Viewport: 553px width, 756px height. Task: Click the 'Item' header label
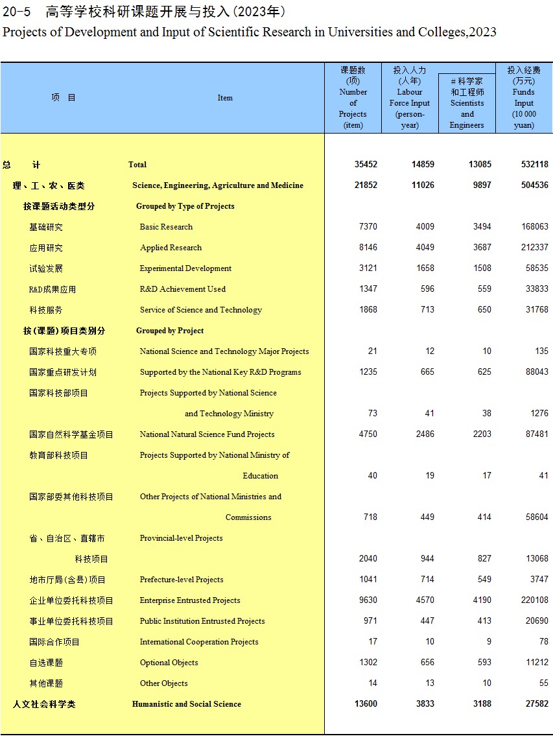[225, 97]
